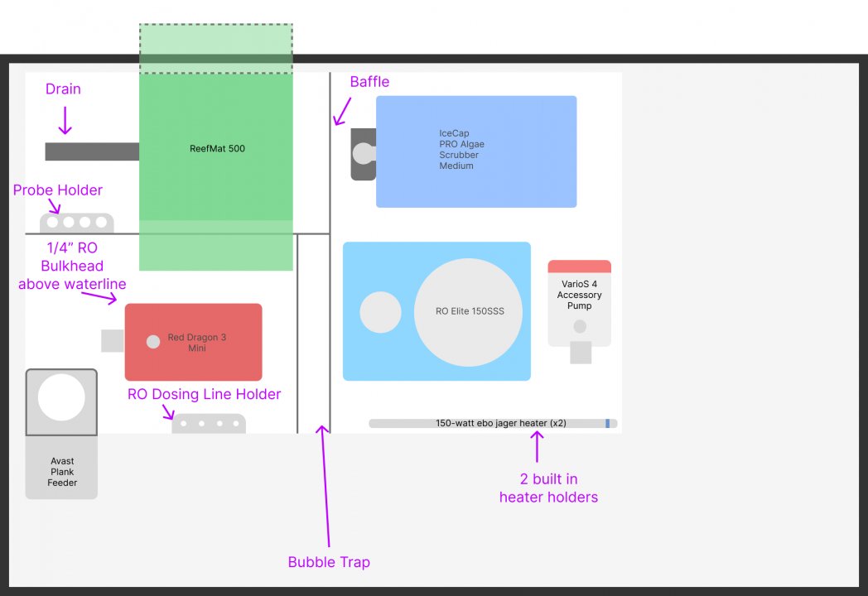Select the dashed light green rectangle above ReefMat
The width and height of the screenshot is (868, 596).
coord(216,49)
